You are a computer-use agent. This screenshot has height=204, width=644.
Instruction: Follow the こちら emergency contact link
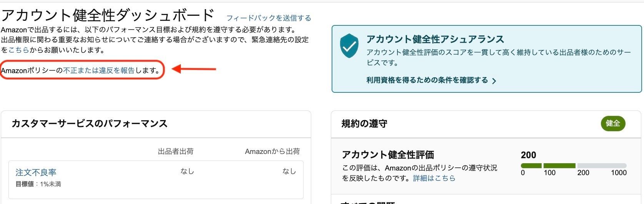pyautogui.click(x=19, y=50)
